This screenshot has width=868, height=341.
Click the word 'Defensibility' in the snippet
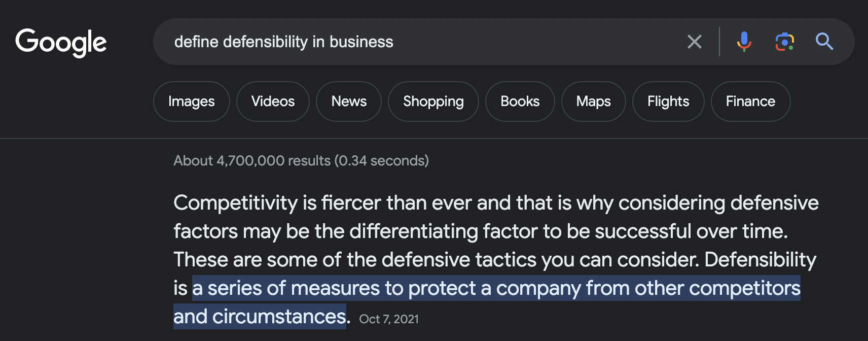[760, 260]
